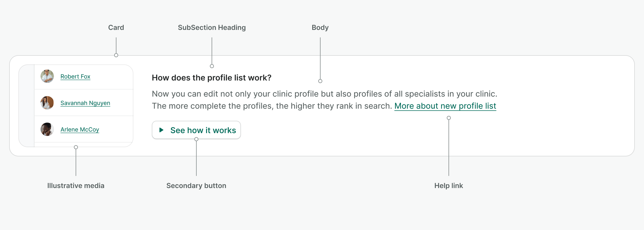Open 'More about new profile list' link
Image resolution: width=644 pixels, height=230 pixels.
coord(445,106)
